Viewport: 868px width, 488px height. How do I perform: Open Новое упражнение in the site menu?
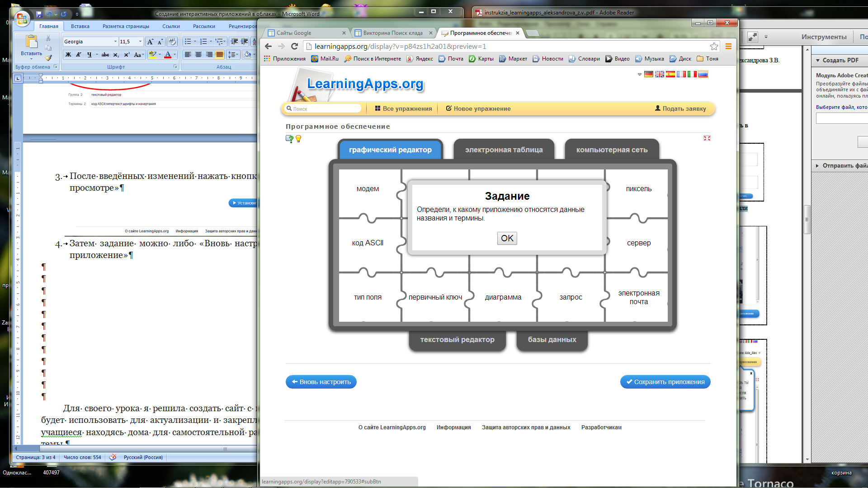(478, 108)
